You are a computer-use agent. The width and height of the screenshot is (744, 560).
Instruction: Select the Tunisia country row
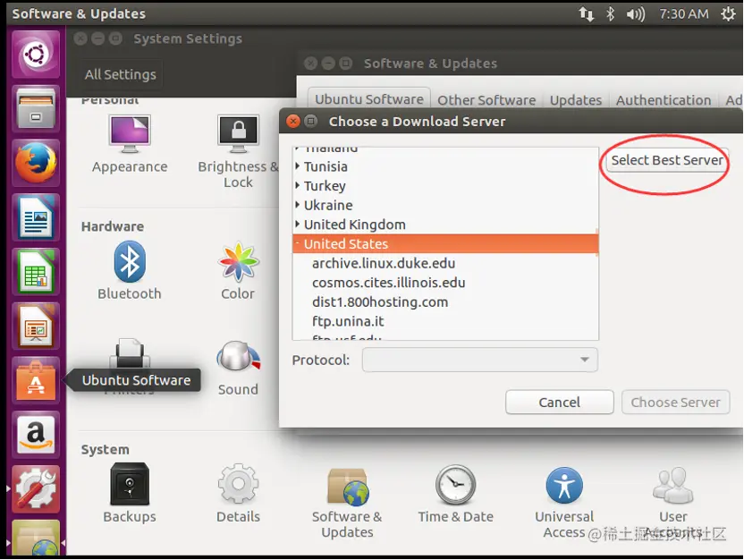point(445,166)
